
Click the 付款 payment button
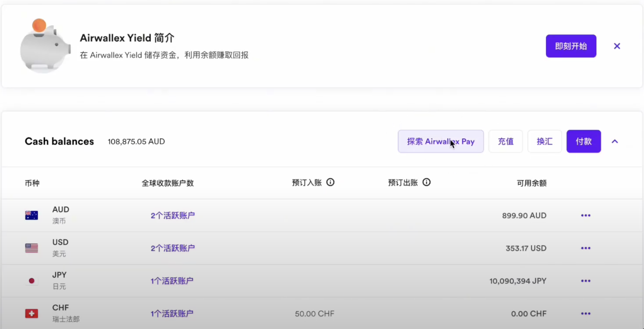[583, 141]
